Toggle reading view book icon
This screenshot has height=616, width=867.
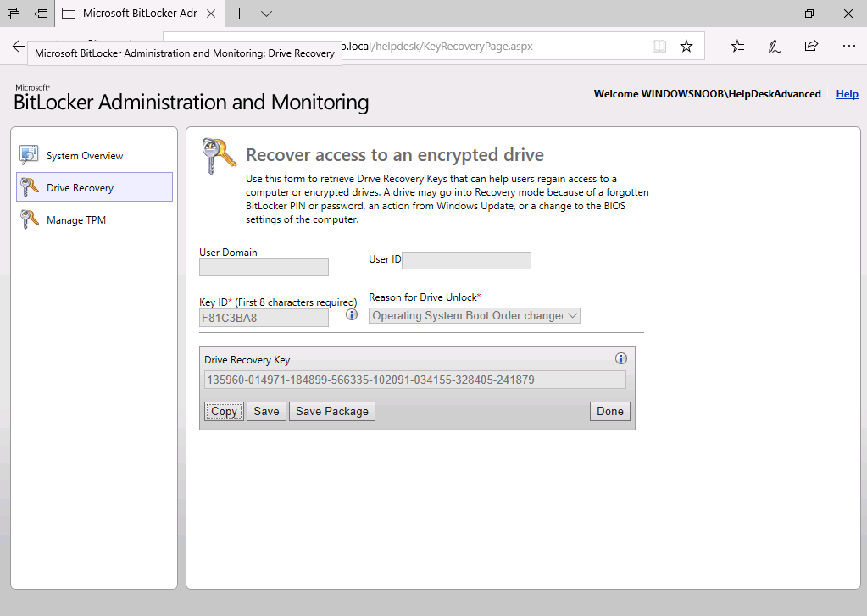659,46
